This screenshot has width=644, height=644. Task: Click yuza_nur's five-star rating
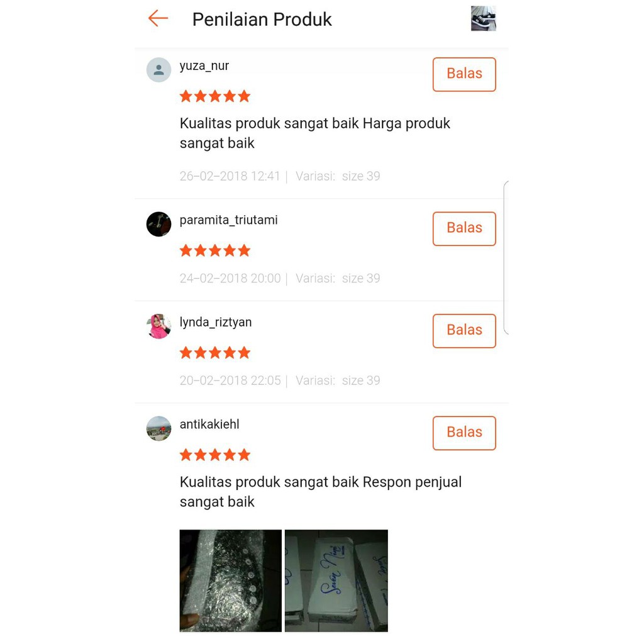point(215,96)
